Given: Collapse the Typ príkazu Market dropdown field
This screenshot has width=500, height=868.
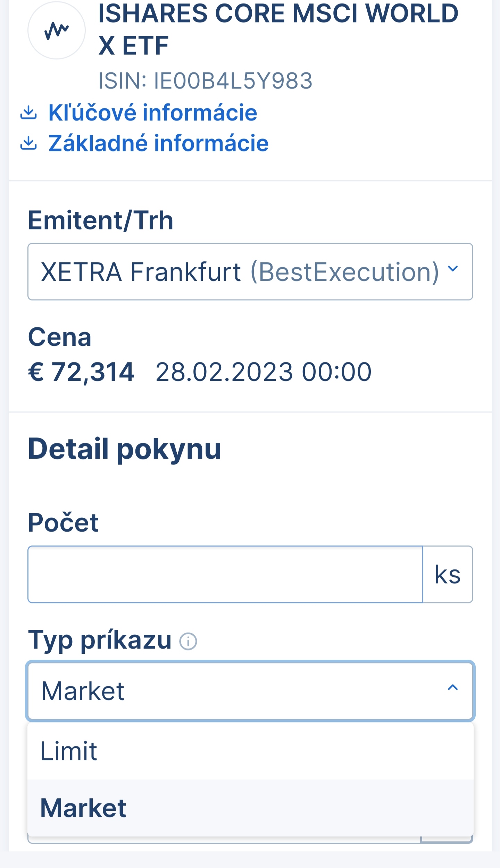Looking at the screenshot, I should (250, 691).
